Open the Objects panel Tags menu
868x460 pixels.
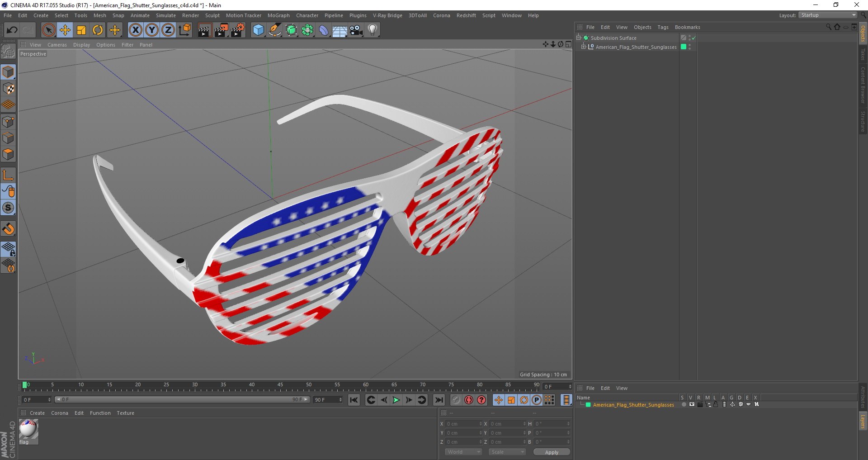(x=663, y=27)
